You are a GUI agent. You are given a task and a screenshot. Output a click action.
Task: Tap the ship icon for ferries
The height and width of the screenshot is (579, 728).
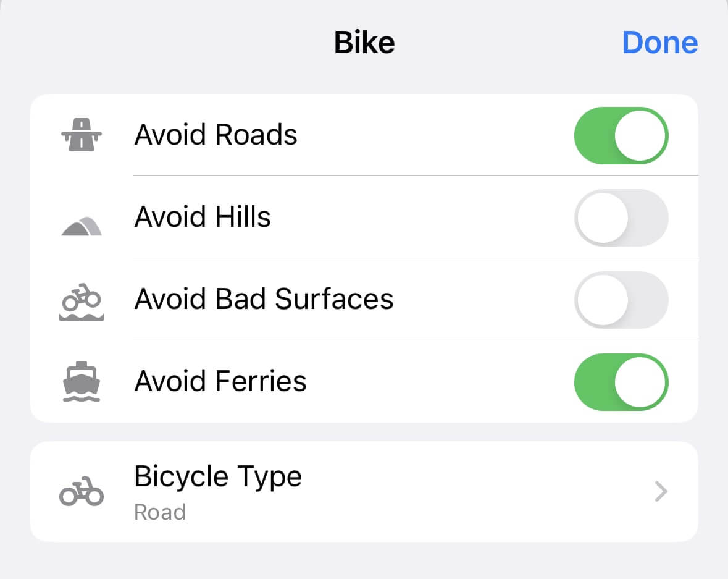(81, 381)
